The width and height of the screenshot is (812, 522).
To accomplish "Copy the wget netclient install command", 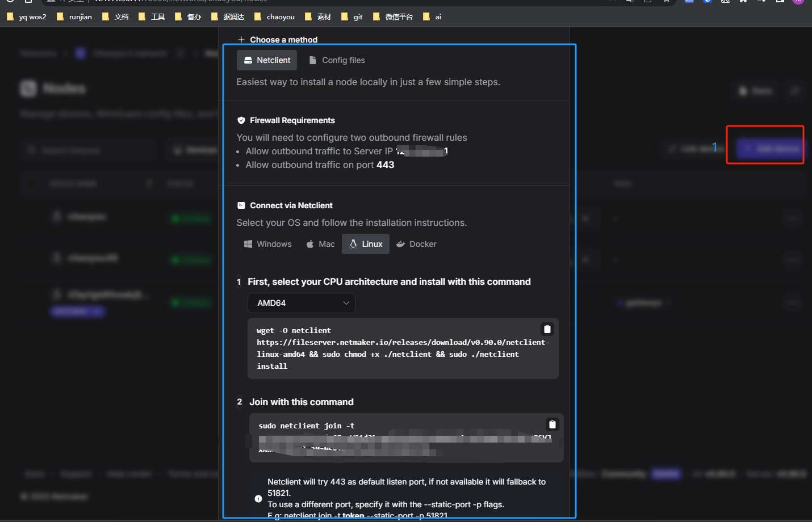I will point(547,329).
